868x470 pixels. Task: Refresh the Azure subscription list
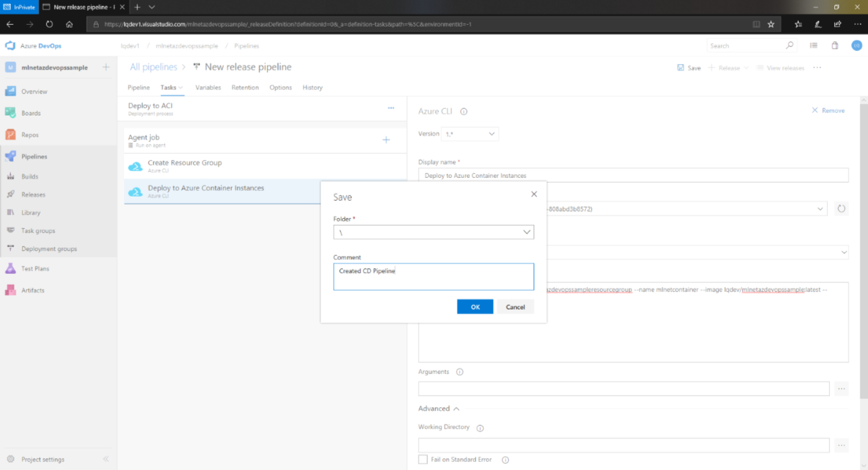(x=841, y=209)
